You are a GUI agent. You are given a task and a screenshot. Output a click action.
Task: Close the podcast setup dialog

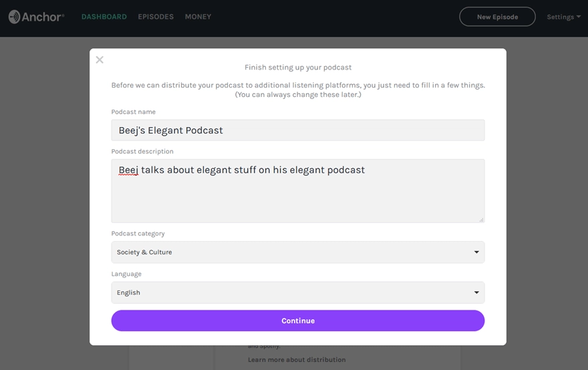pyautogui.click(x=100, y=60)
